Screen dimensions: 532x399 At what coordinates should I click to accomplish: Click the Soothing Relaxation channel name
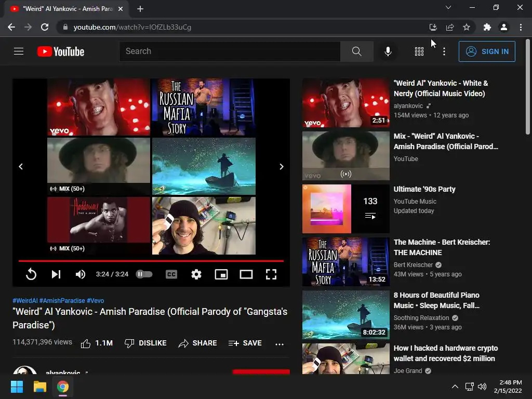coord(421,317)
